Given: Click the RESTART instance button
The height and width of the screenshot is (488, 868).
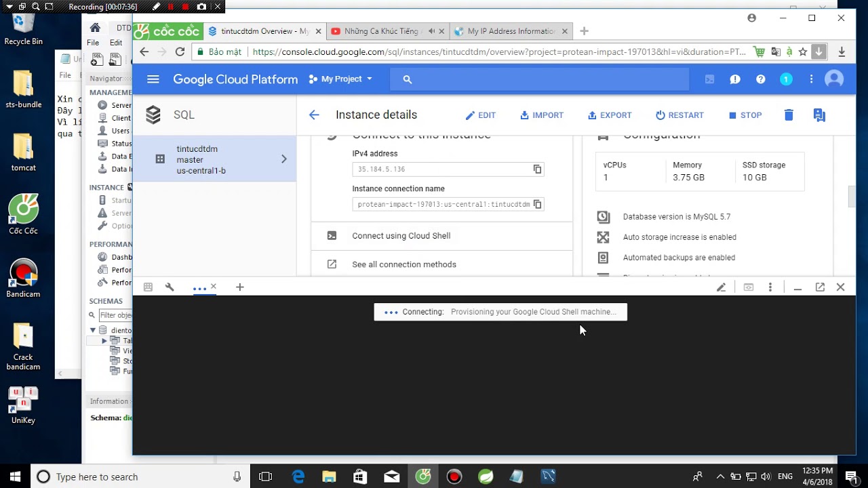Looking at the screenshot, I should (x=679, y=115).
